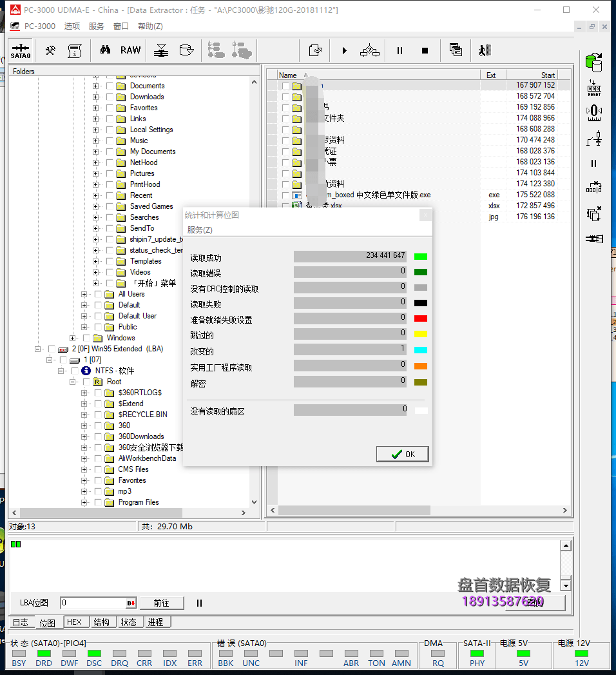
Task: Sort file list by Name column
Action: (378, 75)
